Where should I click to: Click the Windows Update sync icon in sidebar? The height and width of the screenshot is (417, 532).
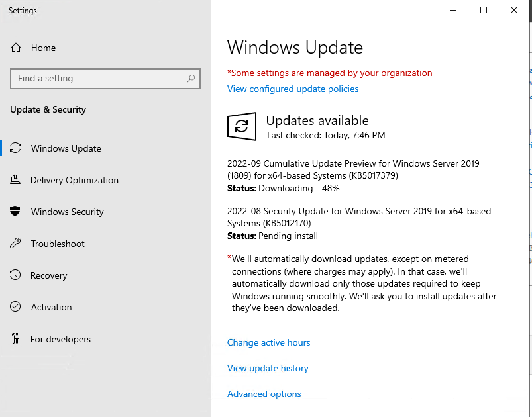click(16, 148)
